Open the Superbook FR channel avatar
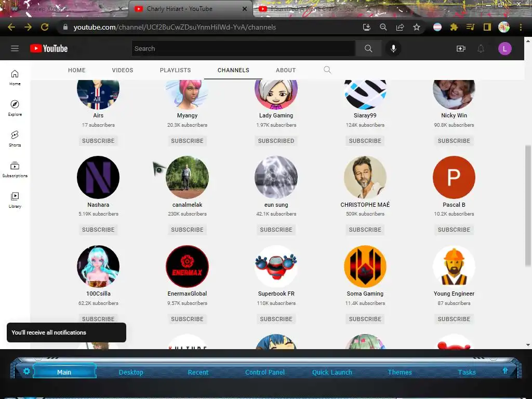This screenshot has width=532, height=399. pos(276,267)
